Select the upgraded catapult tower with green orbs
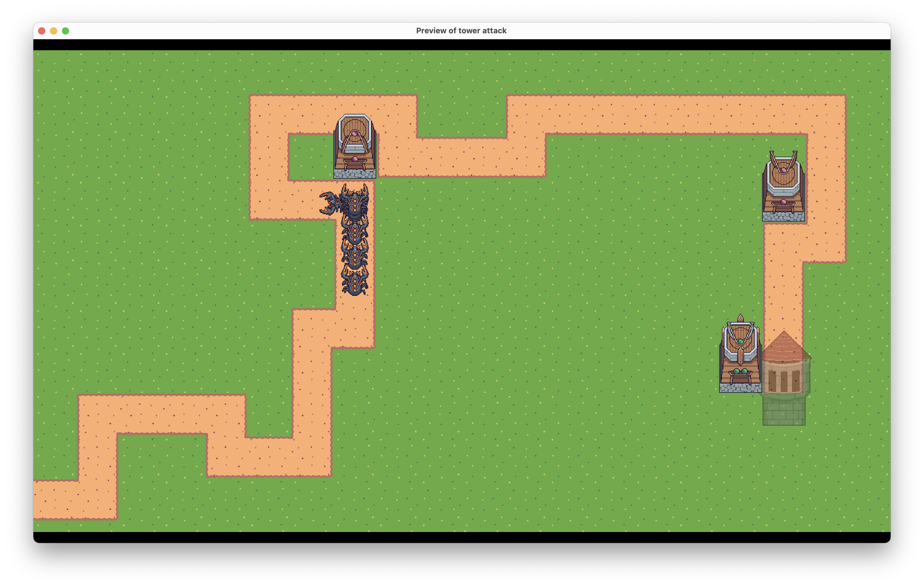Image resolution: width=924 pixels, height=587 pixels. click(x=740, y=355)
